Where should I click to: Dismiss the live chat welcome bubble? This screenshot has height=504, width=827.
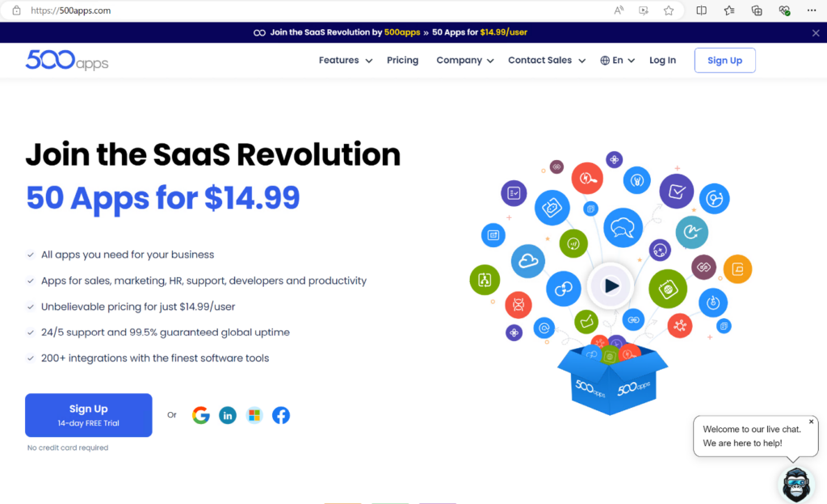[811, 422]
